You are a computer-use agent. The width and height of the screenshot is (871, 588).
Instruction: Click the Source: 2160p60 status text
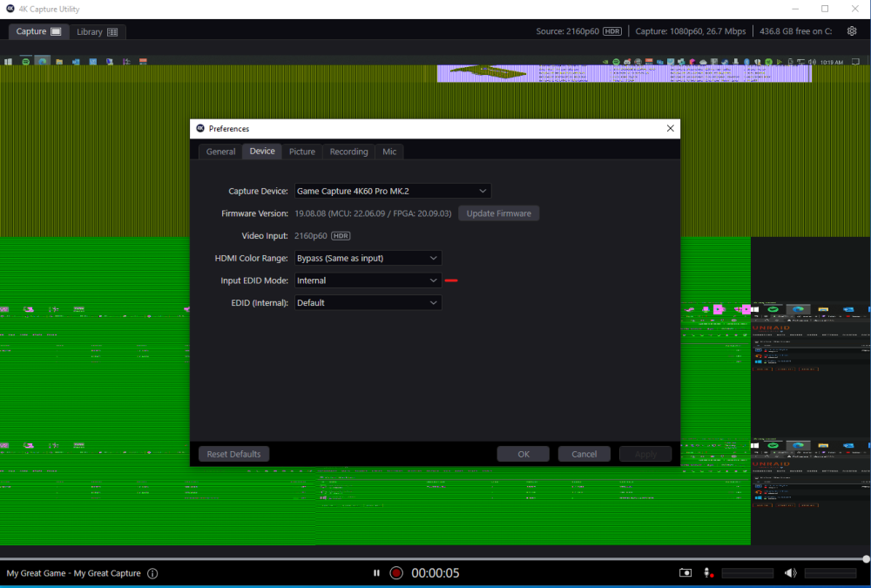[x=567, y=31]
